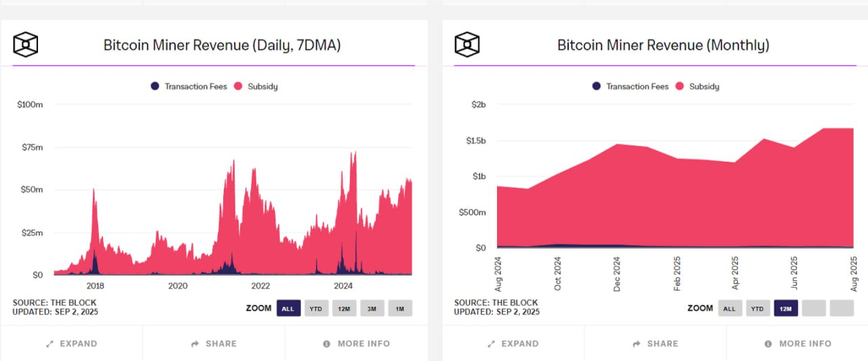The image size is (868, 361).
Task: Click the share arrow icon under Monthly chart
Action: pyautogui.click(x=637, y=344)
